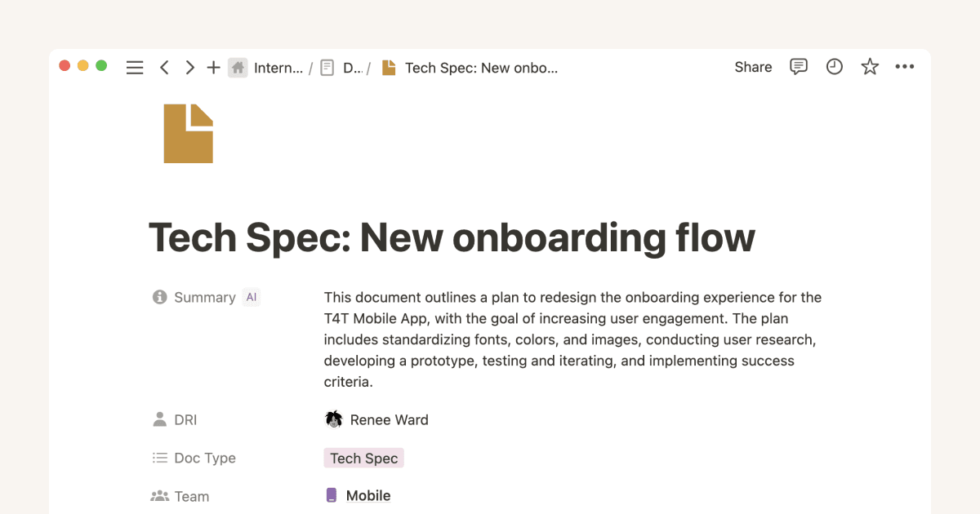Click the Share button
The height and width of the screenshot is (514, 980).
[752, 67]
